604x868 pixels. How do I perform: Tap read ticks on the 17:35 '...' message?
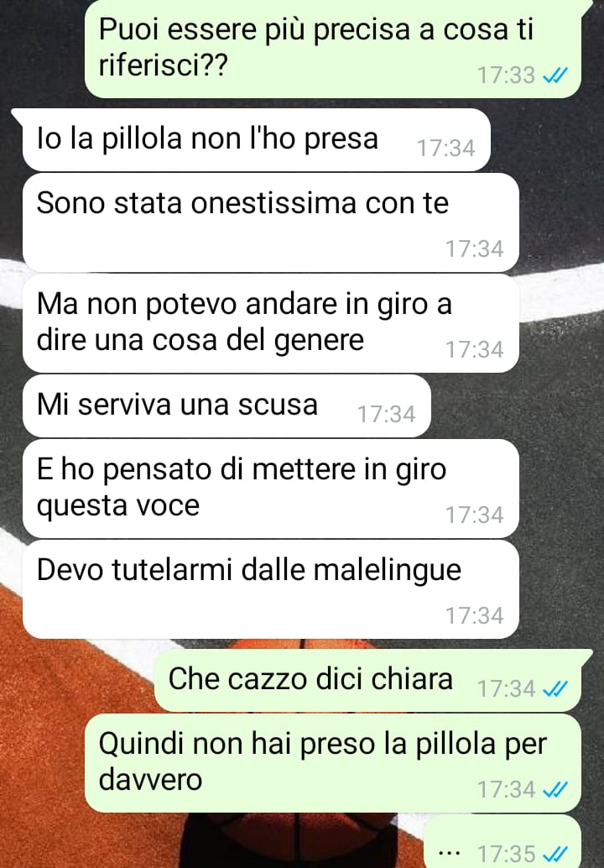tap(555, 854)
